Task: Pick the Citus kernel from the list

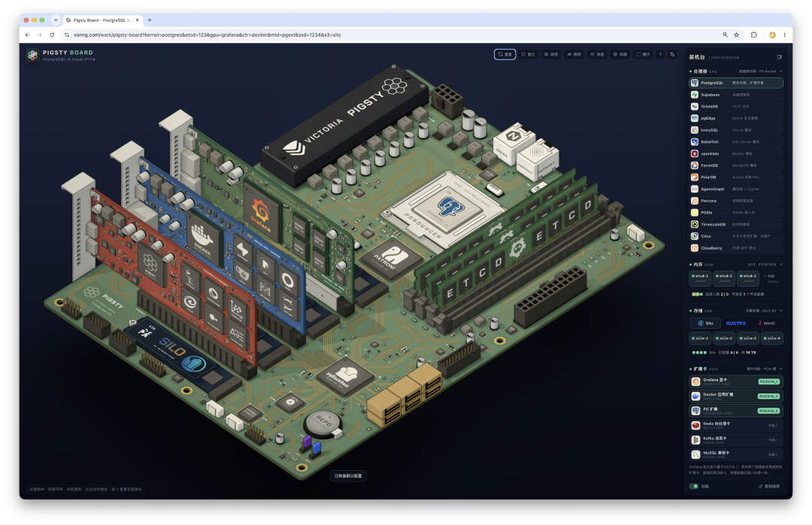Action: point(735,236)
